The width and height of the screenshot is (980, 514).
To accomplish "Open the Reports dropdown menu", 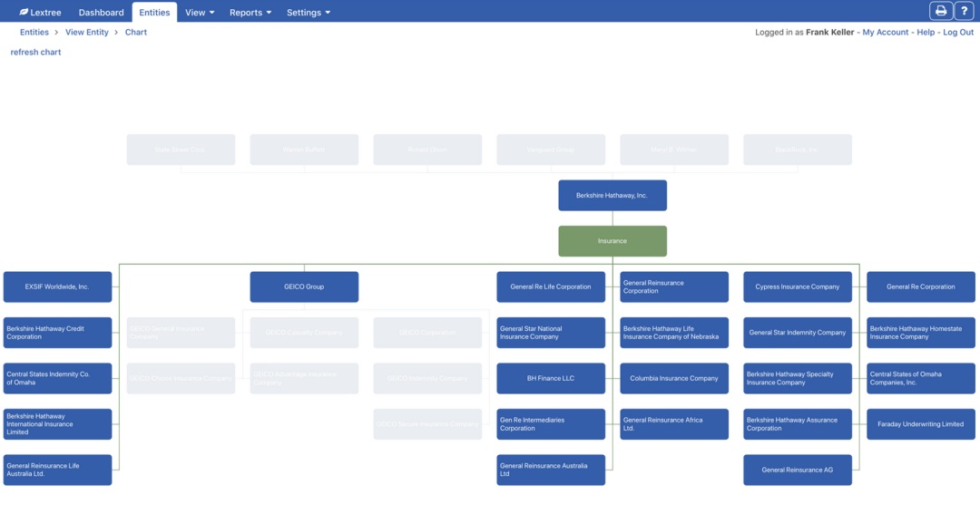I will pos(250,13).
